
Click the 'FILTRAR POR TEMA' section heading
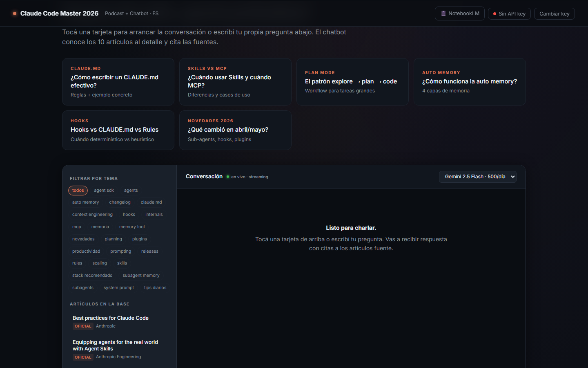(x=94, y=179)
